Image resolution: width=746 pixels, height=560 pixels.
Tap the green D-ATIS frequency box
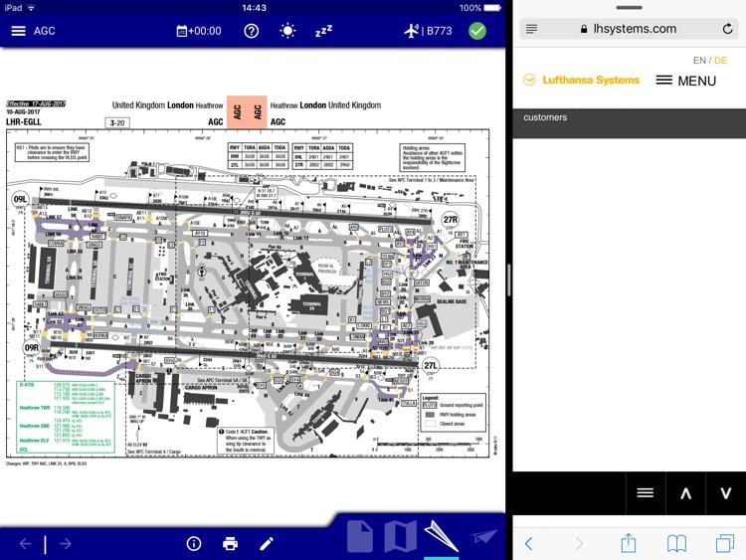coord(66,417)
